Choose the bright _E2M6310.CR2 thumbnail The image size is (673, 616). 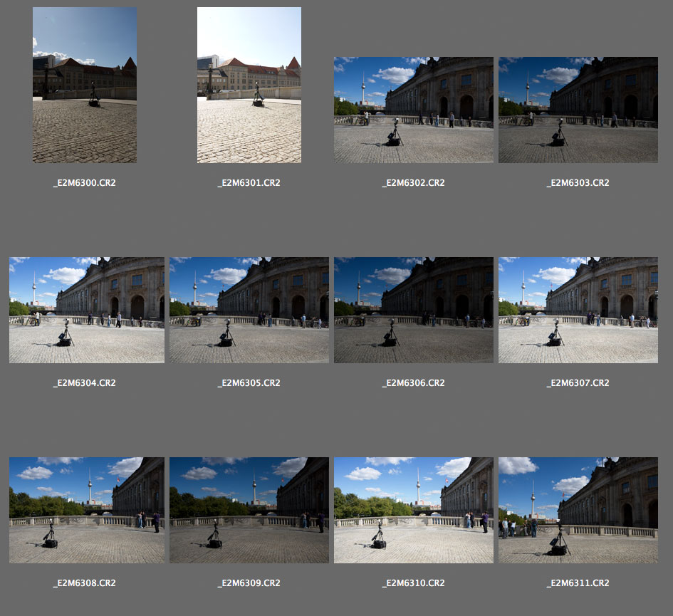(413, 510)
